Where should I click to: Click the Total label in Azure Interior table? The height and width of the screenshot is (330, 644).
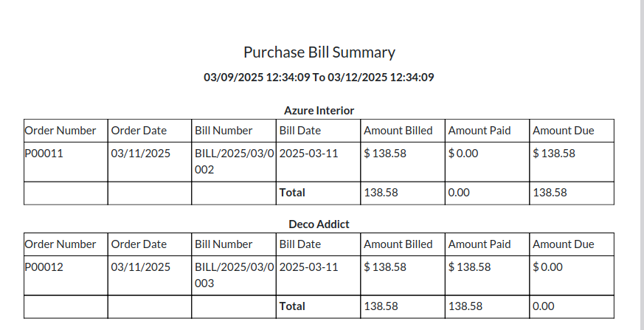pyautogui.click(x=292, y=193)
